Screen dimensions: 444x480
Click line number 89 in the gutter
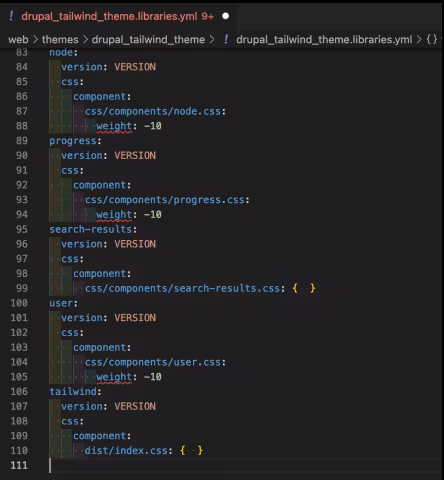coord(22,141)
